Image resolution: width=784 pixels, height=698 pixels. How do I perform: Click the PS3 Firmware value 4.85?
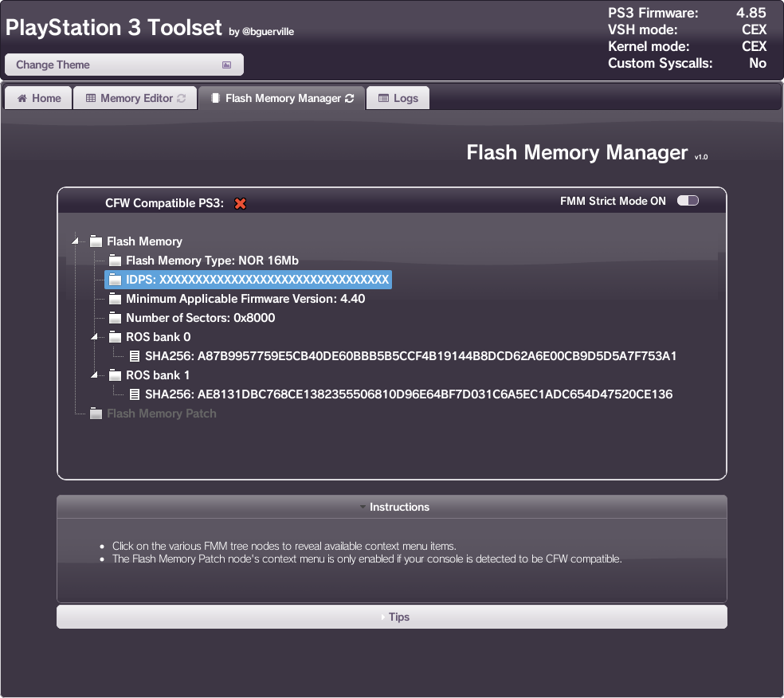751,13
